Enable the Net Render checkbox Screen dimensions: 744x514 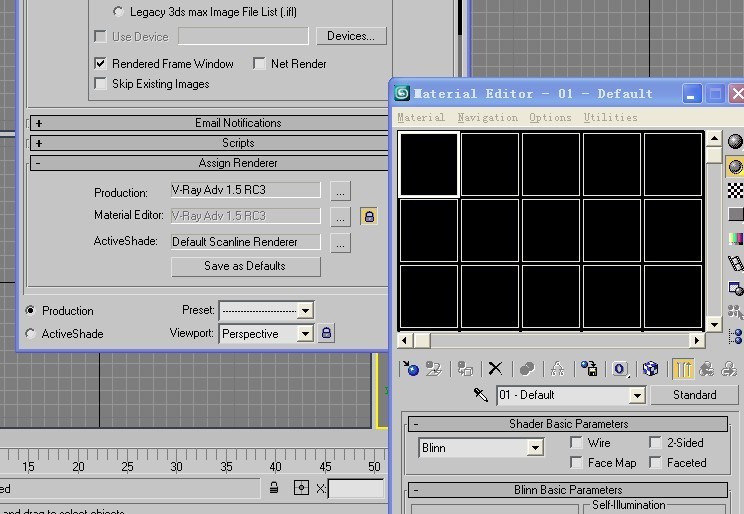(260, 64)
